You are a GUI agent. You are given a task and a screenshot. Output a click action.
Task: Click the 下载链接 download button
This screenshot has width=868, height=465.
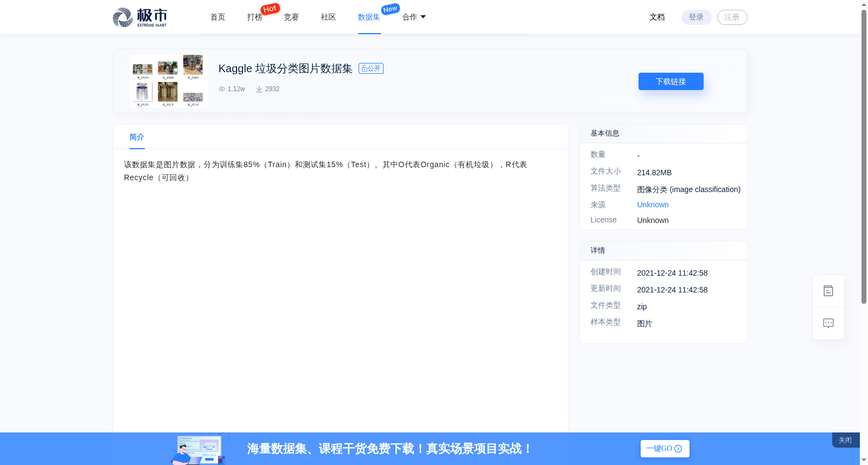tap(671, 81)
